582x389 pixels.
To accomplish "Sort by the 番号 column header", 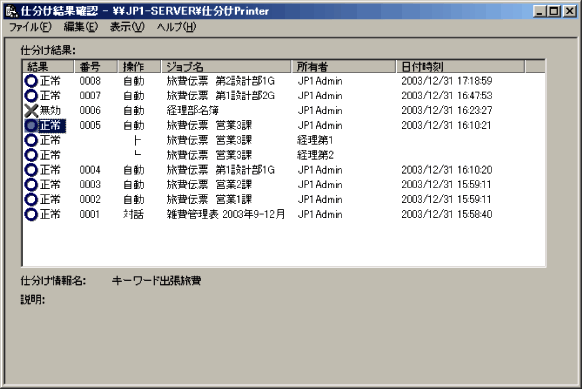I will coord(96,67).
